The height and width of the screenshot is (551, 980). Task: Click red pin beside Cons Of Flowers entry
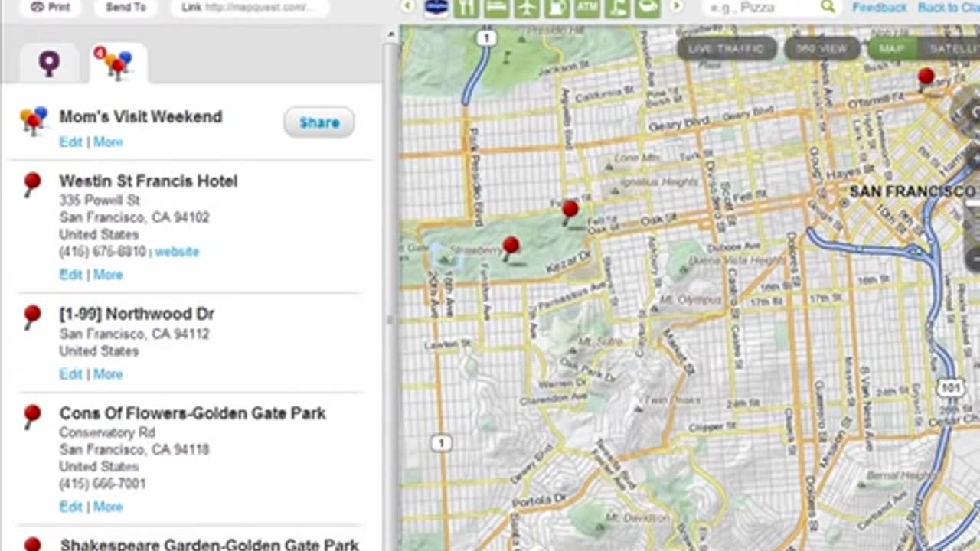click(x=31, y=416)
